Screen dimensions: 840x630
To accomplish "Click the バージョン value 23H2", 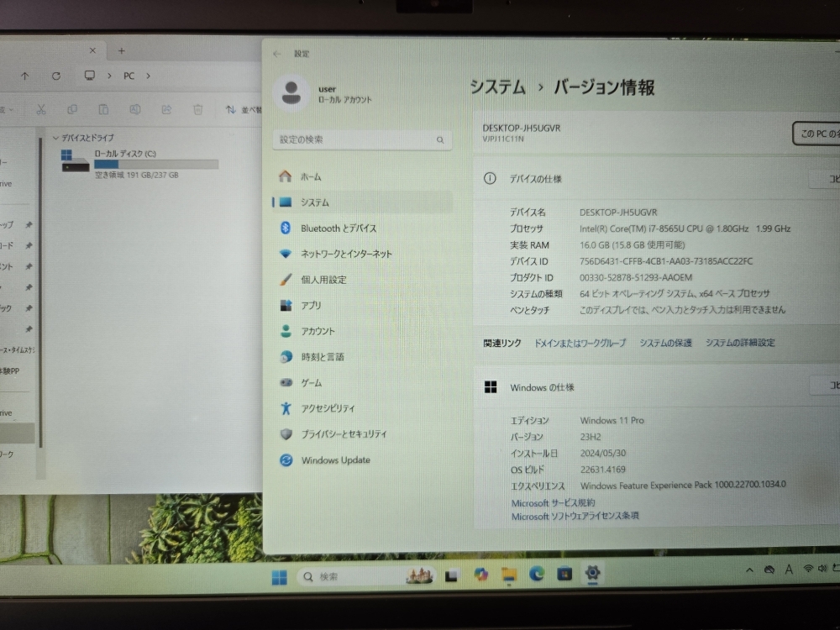I will (x=591, y=437).
